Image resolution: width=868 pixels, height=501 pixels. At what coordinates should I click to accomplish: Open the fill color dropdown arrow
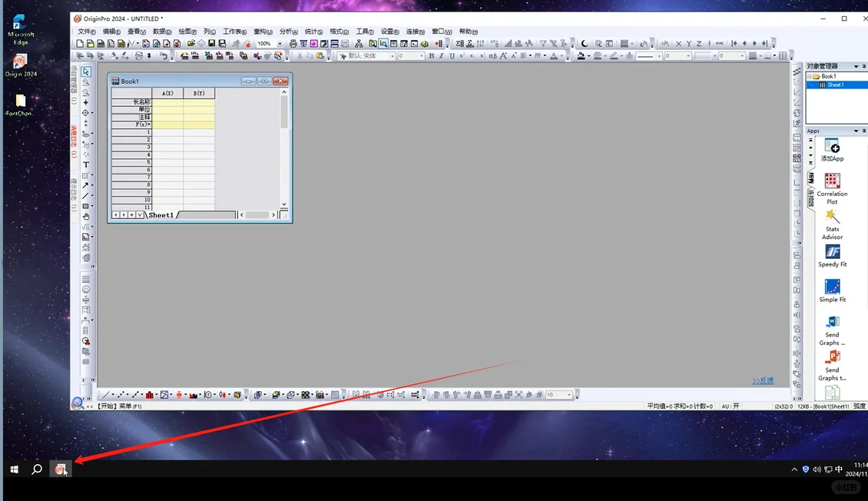coord(588,56)
